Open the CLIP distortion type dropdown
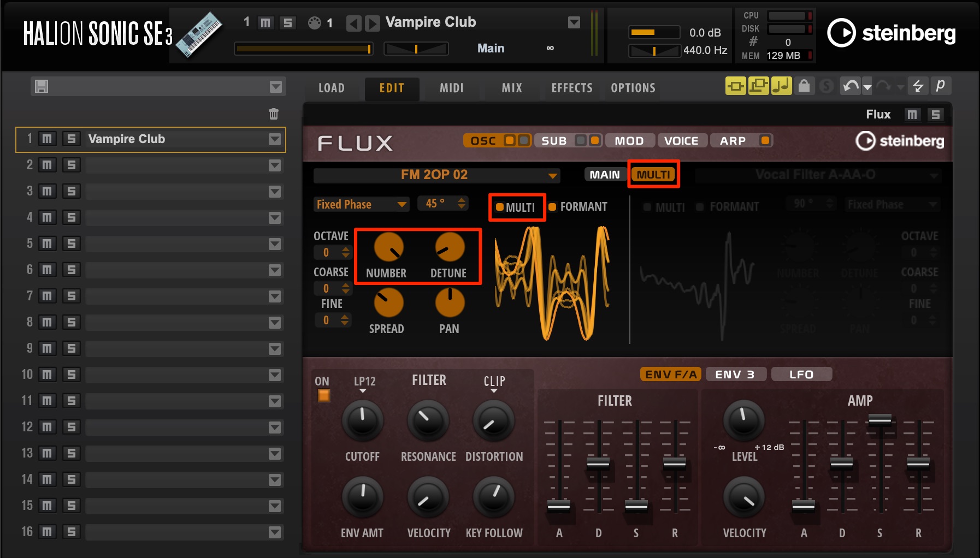 (494, 383)
